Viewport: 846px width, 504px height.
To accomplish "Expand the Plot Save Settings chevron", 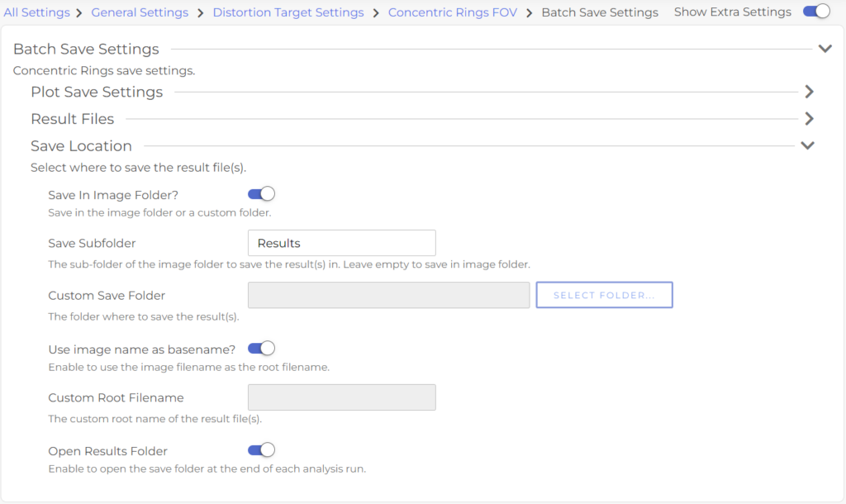I will pos(809,92).
